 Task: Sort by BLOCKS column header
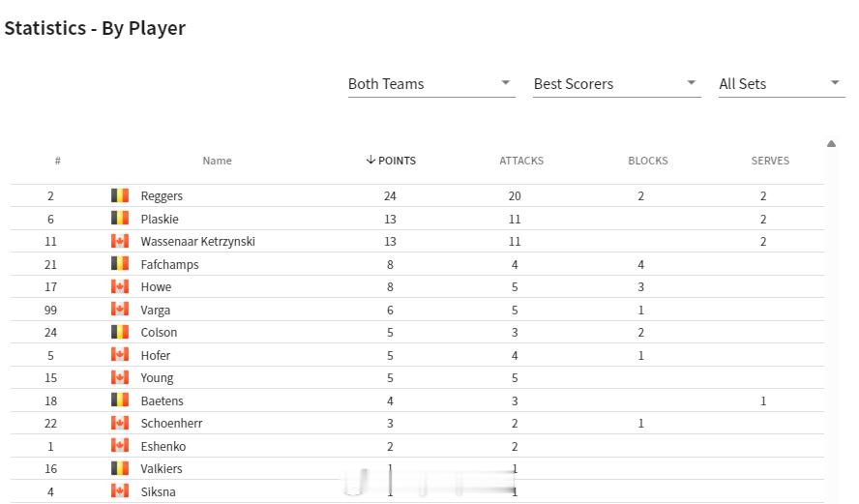pos(647,161)
